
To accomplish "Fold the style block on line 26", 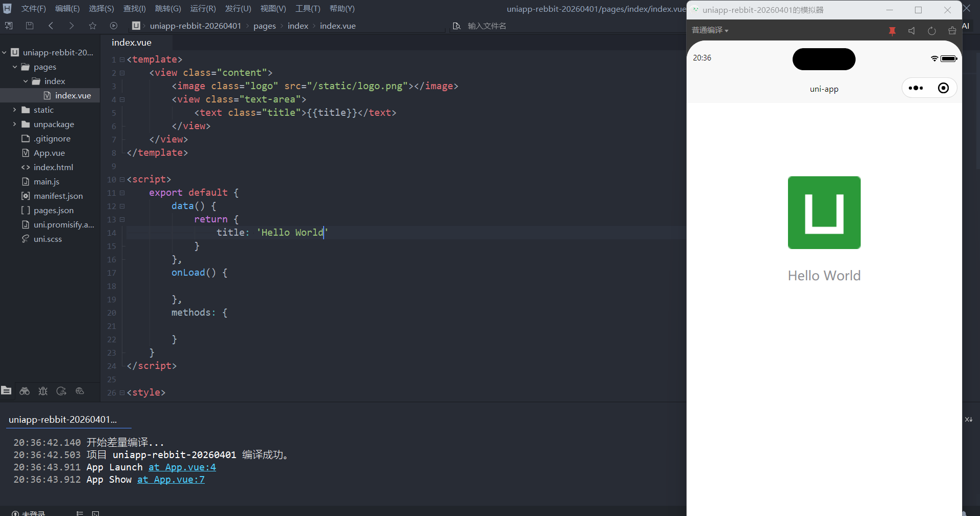I will (122, 393).
